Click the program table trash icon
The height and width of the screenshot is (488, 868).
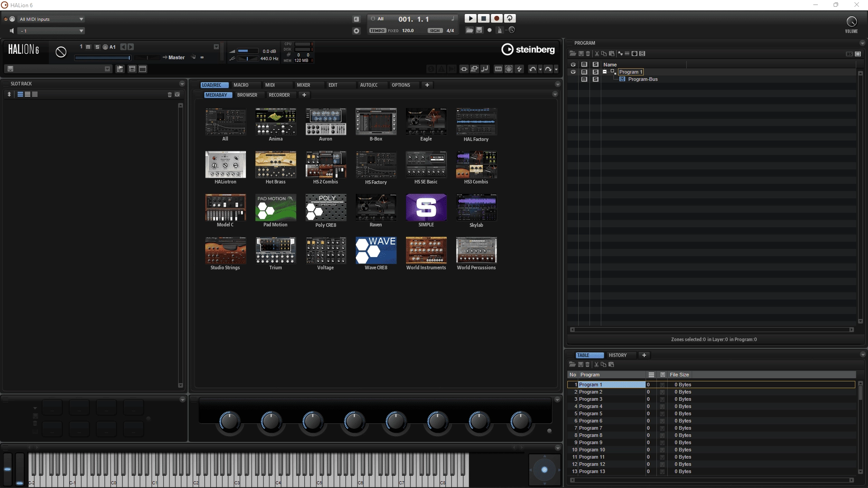pos(588,365)
